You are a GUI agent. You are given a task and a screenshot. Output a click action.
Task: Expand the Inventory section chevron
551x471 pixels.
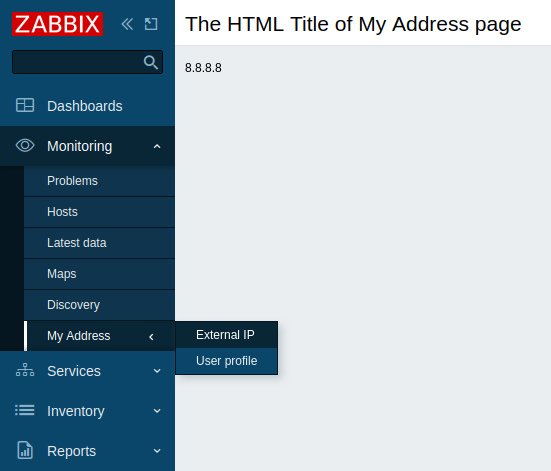coord(157,411)
